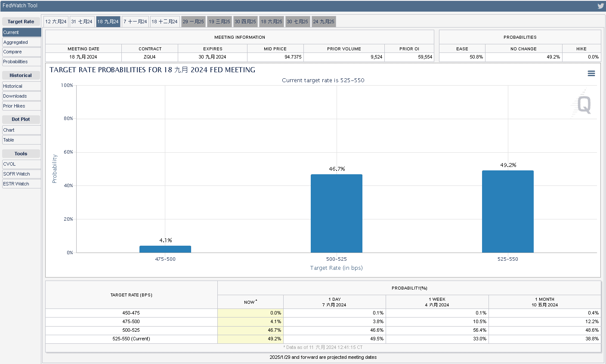This screenshot has width=606, height=364.
Task: Open the Probabilities sidebar item
Action: 21,62
